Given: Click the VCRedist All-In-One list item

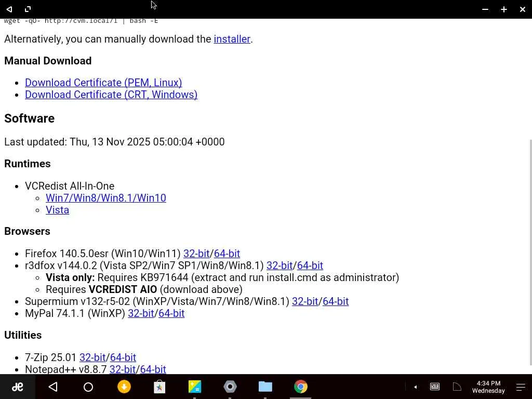Looking at the screenshot, I should coord(70,186).
